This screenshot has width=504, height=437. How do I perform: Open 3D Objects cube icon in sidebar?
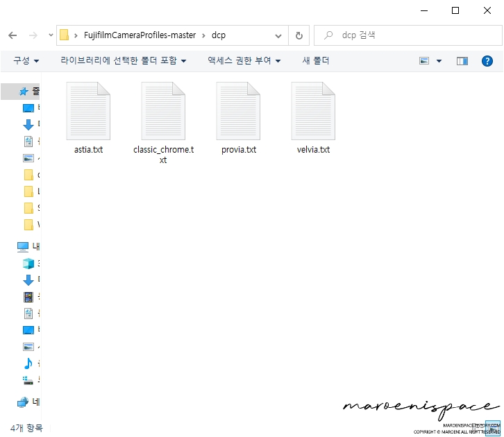point(28,264)
